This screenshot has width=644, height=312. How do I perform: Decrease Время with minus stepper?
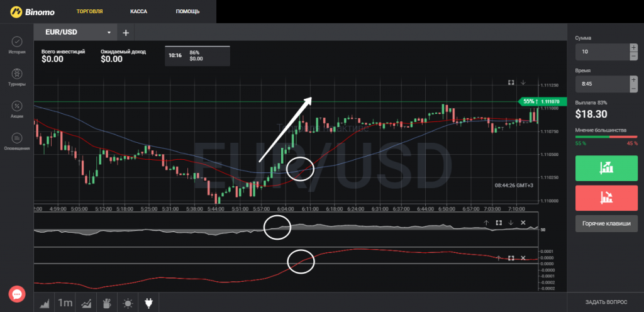click(x=633, y=88)
